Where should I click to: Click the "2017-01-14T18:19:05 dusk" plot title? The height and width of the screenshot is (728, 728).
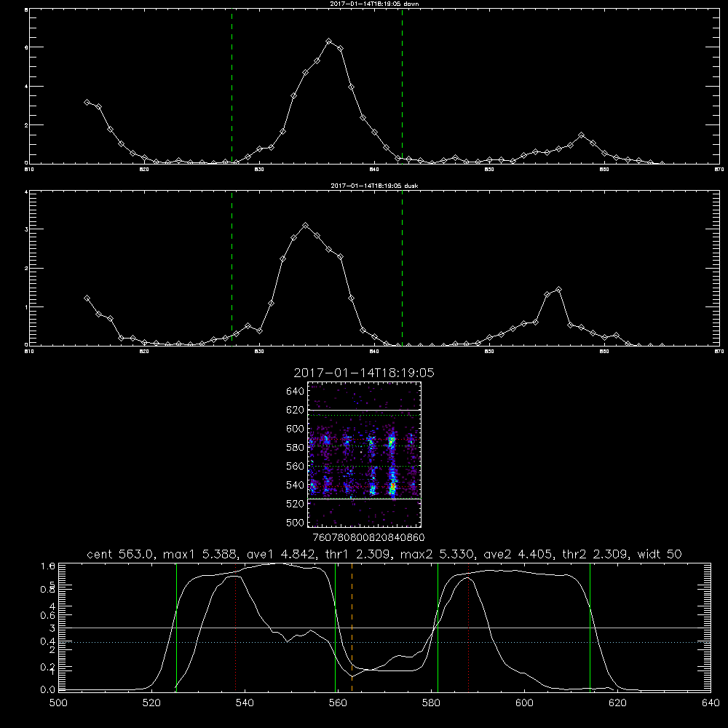click(x=374, y=186)
